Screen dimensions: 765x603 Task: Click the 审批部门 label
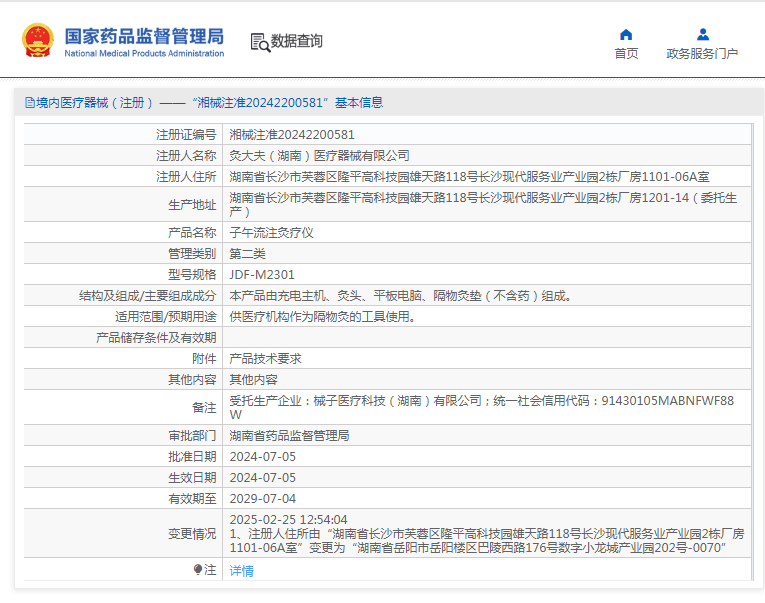(192, 436)
